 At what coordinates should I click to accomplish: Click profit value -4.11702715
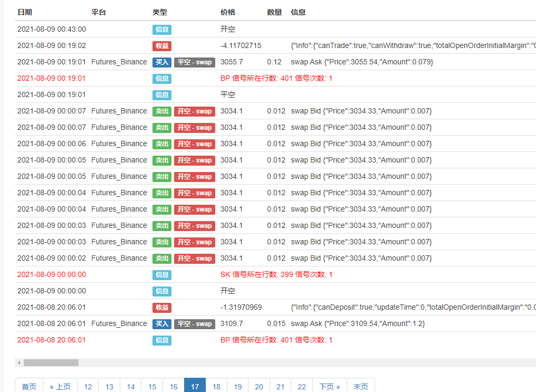coord(241,45)
